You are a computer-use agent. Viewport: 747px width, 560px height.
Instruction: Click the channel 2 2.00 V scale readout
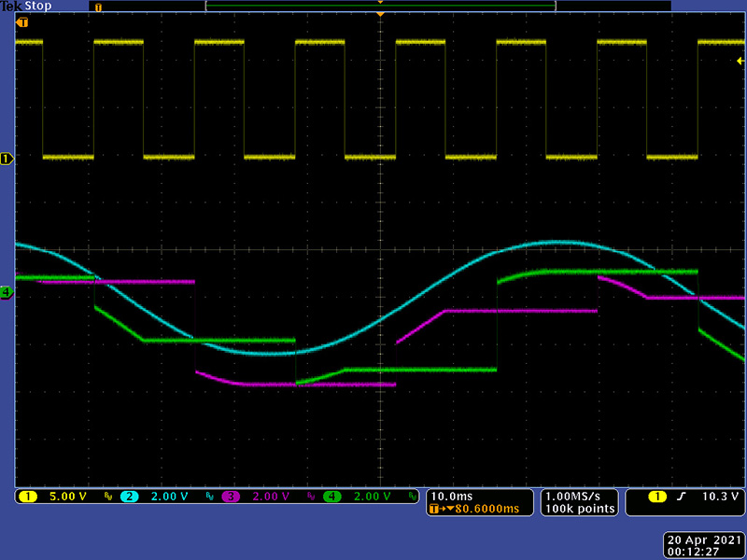(168, 497)
